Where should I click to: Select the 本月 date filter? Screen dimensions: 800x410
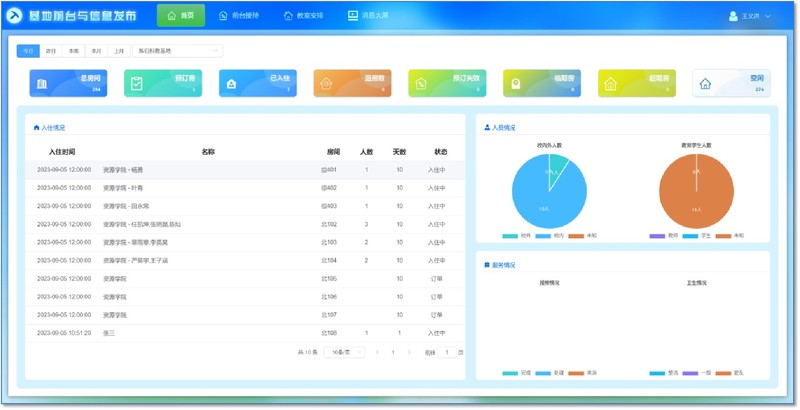[x=96, y=51]
